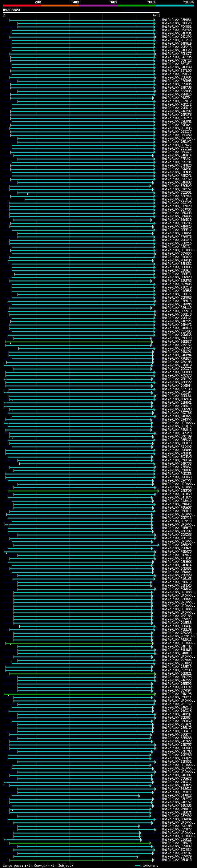The image size is (197, 868).
Task: Open hit UniRef100_P50881
Action: pos(176,26)
